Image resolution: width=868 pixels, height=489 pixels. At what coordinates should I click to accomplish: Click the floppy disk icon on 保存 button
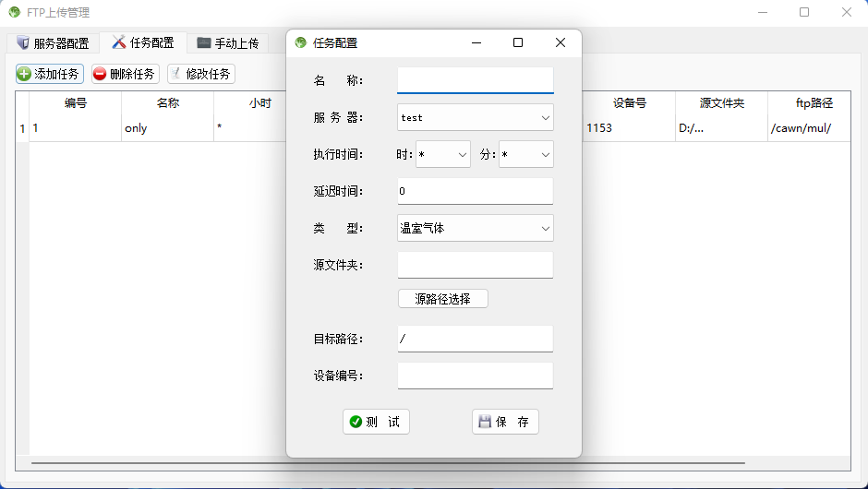pyautogui.click(x=485, y=422)
